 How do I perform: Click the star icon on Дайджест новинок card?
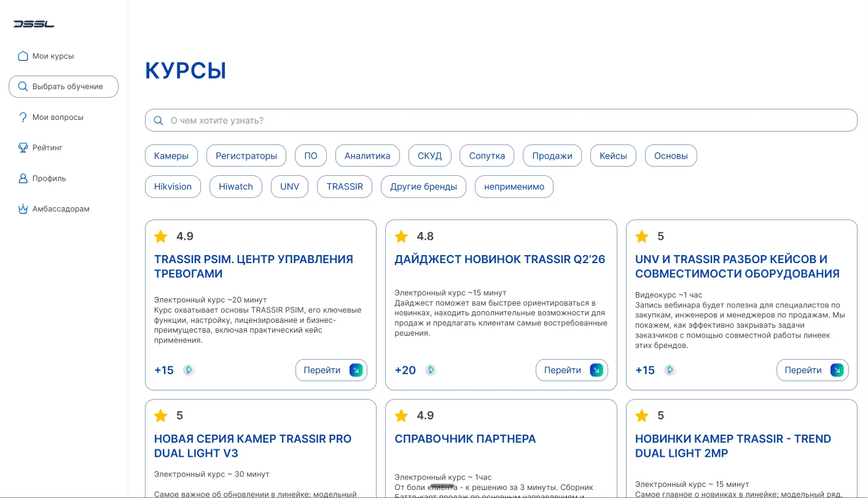pyautogui.click(x=401, y=236)
